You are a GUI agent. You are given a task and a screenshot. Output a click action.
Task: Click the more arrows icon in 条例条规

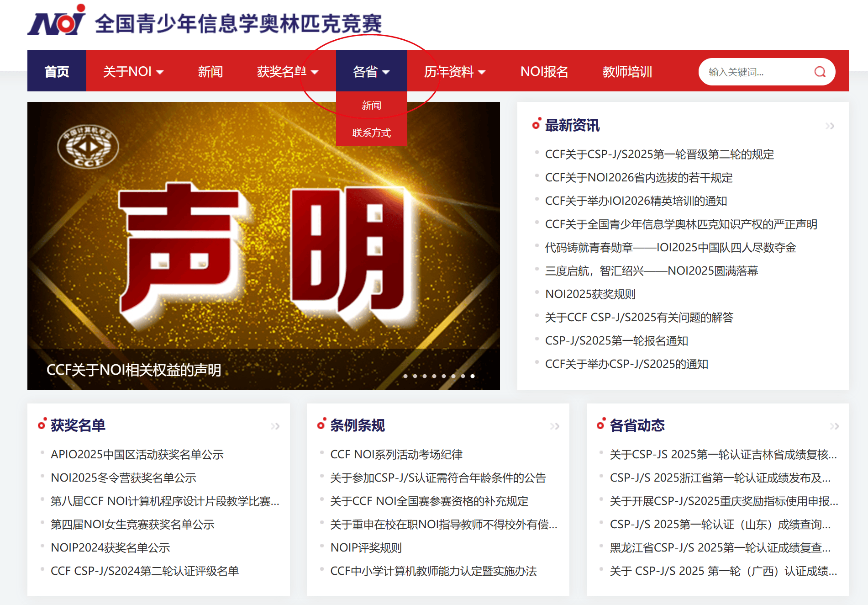pyautogui.click(x=554, y=426)
